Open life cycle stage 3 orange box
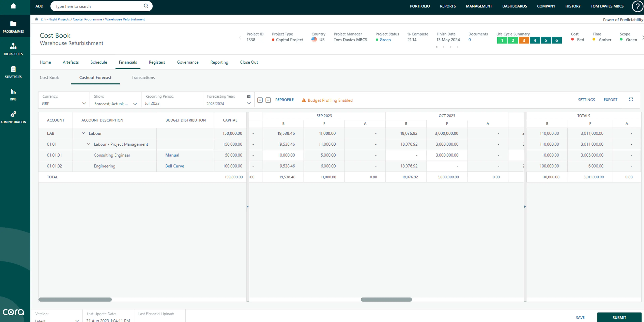 click(524, 40)
